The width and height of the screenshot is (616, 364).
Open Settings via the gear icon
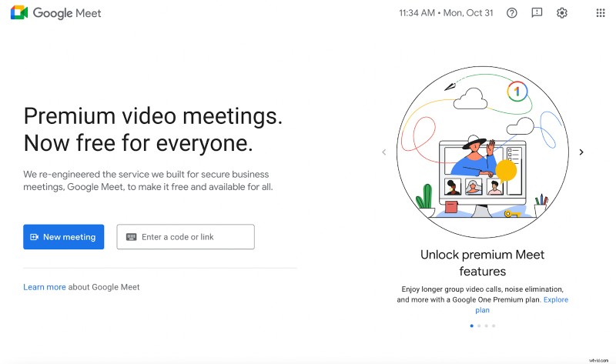(562, 13)
